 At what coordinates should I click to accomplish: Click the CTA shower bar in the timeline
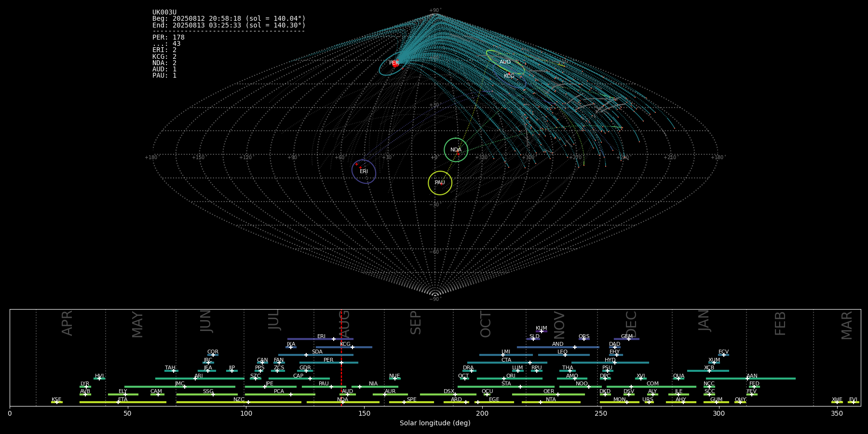[507, 363]
